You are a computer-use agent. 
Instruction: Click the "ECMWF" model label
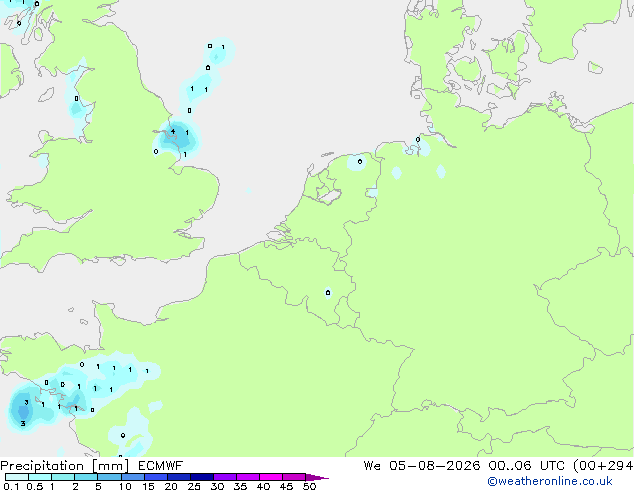pos(161,466)
